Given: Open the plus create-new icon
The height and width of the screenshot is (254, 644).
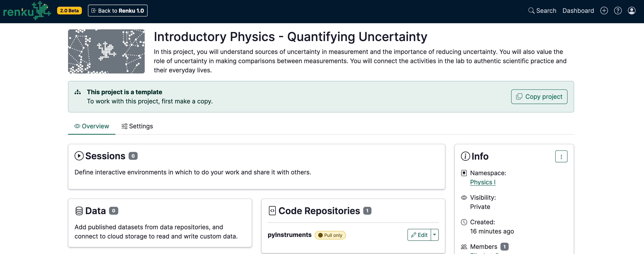Looking at the screenshot, I should [604, 11].
